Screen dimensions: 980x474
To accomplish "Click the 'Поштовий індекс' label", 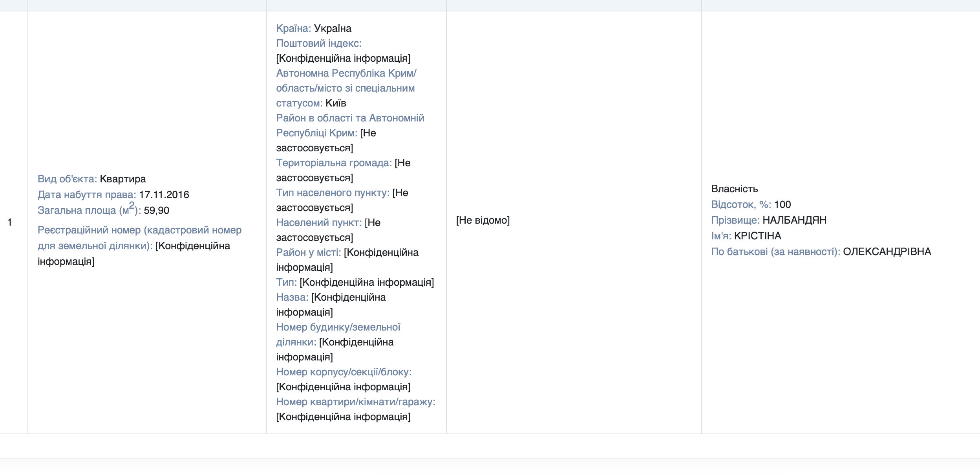I will pyautogui.click(x=318, y=43).
